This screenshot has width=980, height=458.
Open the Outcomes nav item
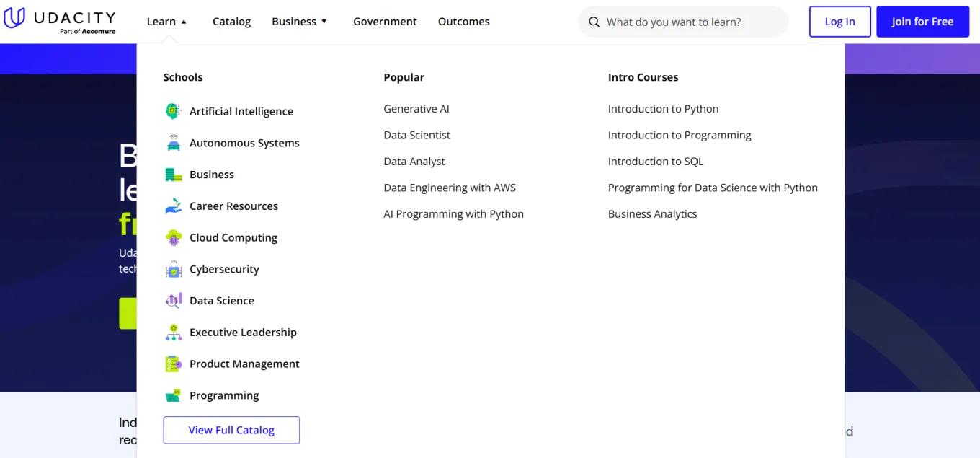pyautogui.click(x=463, y=22)
